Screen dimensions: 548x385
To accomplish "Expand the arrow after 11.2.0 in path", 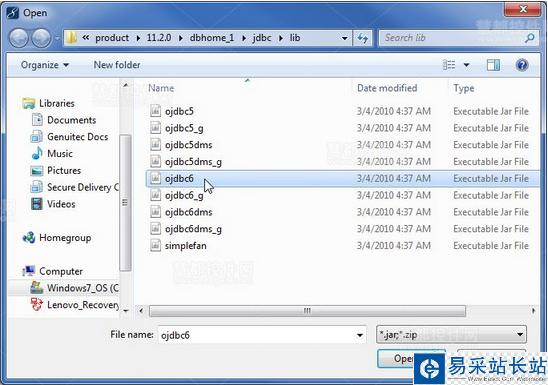I will tap(180, 38).
